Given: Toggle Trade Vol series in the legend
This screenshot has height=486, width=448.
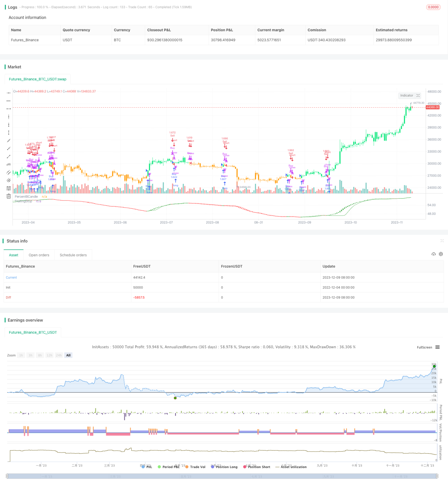Looking at the screenshot, I should point(195,467).
